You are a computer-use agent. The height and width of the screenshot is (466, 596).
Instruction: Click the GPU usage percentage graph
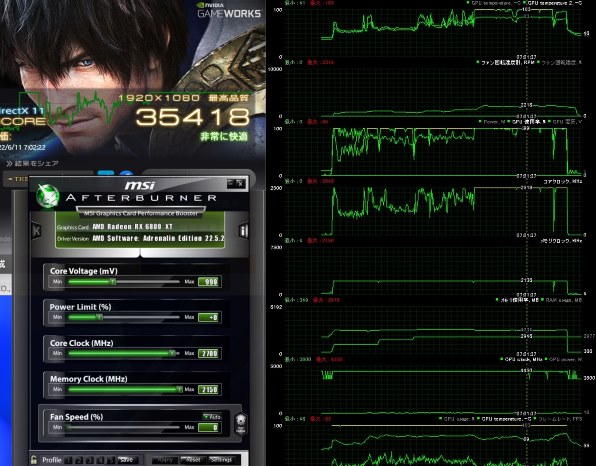[x=433, y=152]
